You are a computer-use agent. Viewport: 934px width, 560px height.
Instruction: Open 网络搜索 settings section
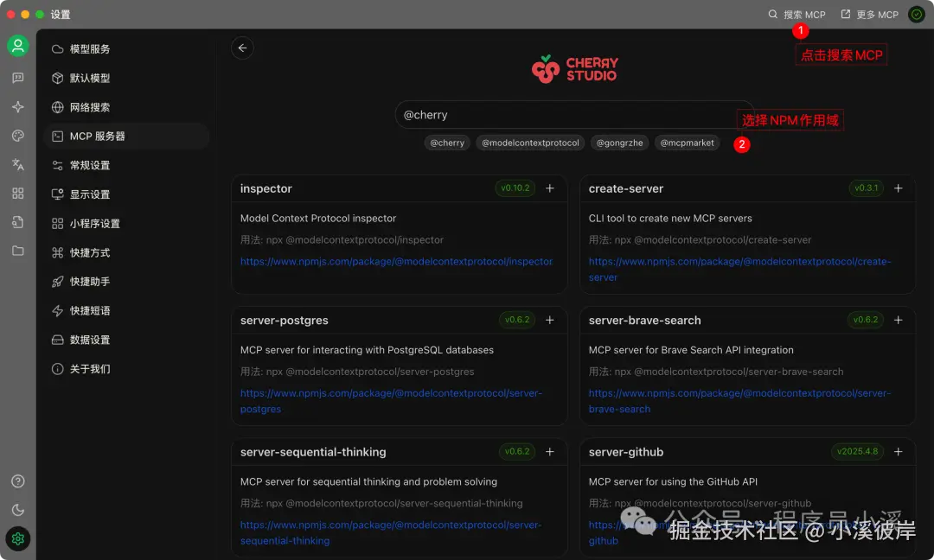[x=126, y=107]
